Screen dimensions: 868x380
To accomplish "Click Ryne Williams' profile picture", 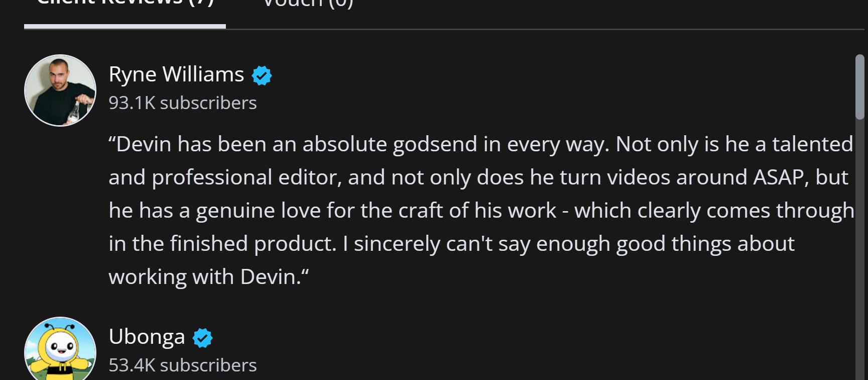I will (x=60, y=90).
